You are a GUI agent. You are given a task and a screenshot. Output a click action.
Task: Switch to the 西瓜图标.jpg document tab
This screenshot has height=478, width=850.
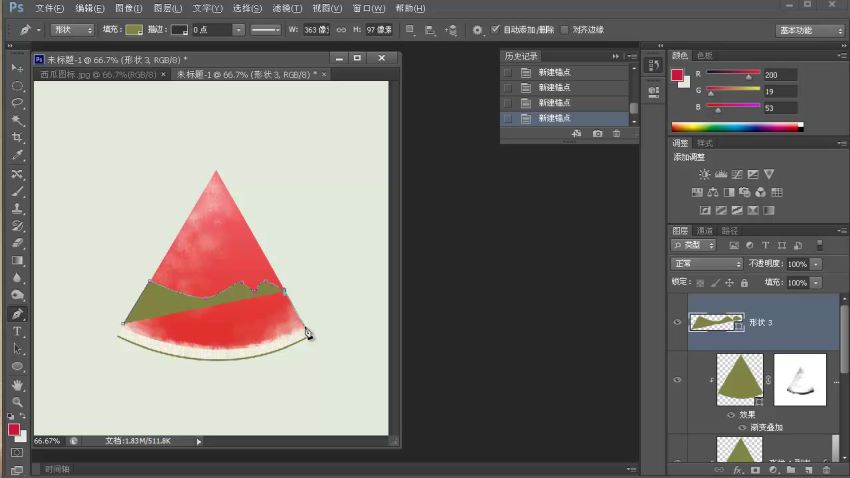[x=98, y=74]
